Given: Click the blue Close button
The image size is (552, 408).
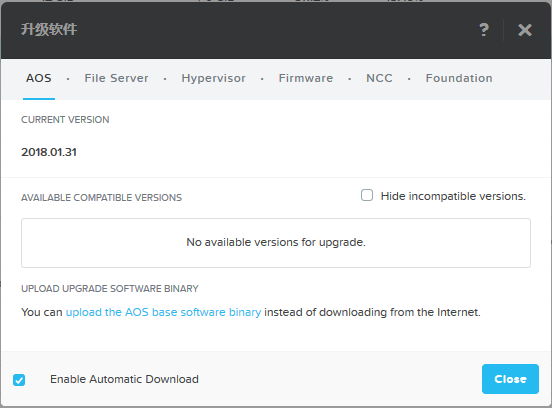Looking at the screenshot, I should [x=510, y=379].
